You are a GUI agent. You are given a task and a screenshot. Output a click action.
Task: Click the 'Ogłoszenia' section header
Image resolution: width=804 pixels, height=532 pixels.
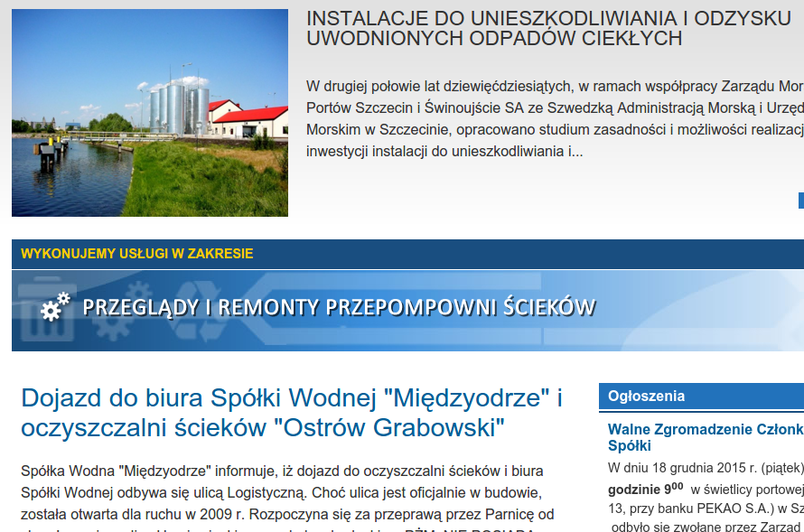point(647,397)
